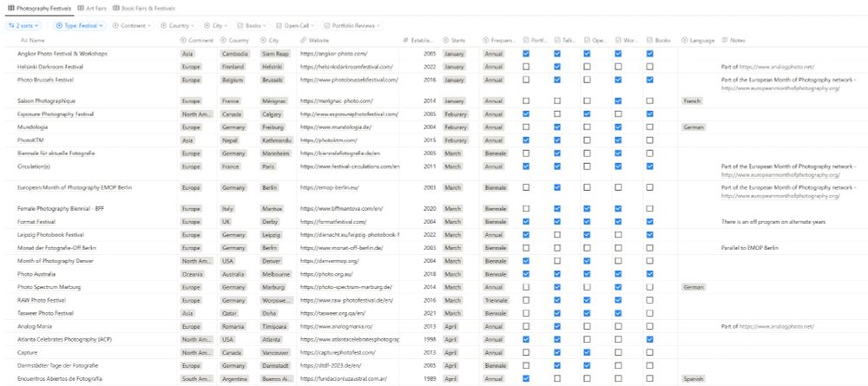
Task: Open the photobrusselsfestival.com website link
Action: (349, 80)
